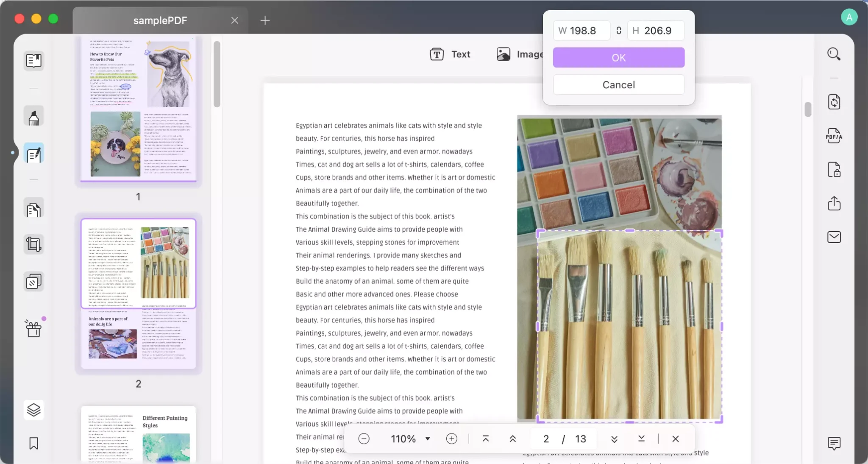This screenshot has width=868, height=464.
Task: Go to next page arrow
Action: coord(614,439)
